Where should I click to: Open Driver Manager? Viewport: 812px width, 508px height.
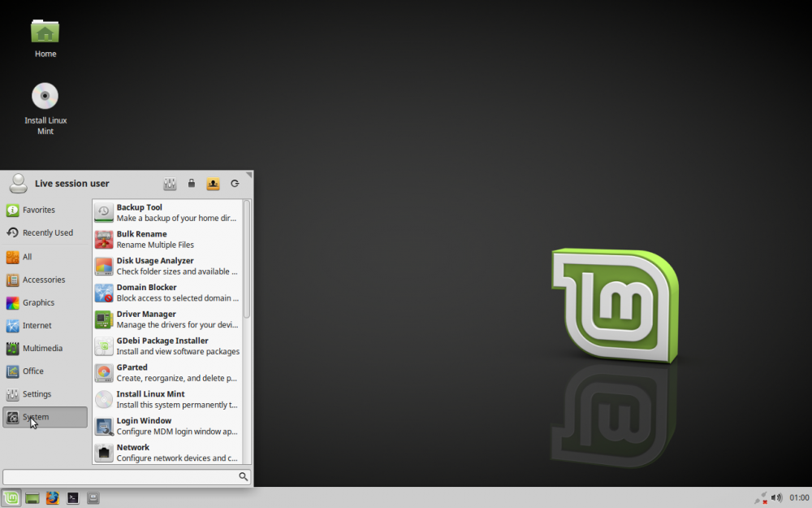pos(167,319)
